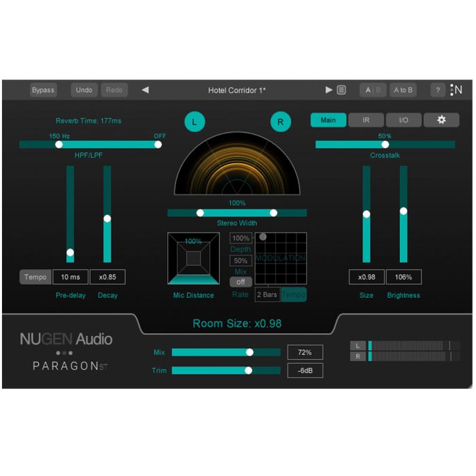This screenshot has height=476, width=476.
Task: Switch to the I/O tab
Action: [404, 120]
